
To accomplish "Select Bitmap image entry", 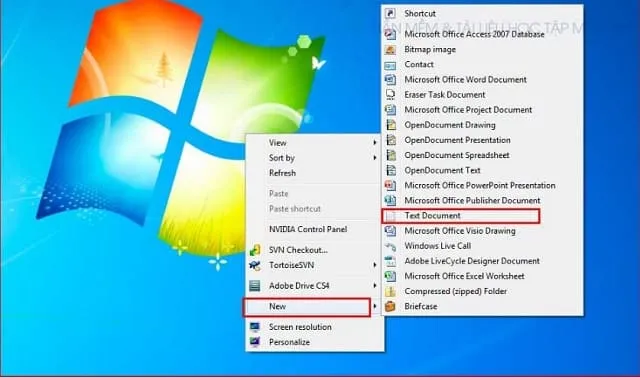I will 482,49.
